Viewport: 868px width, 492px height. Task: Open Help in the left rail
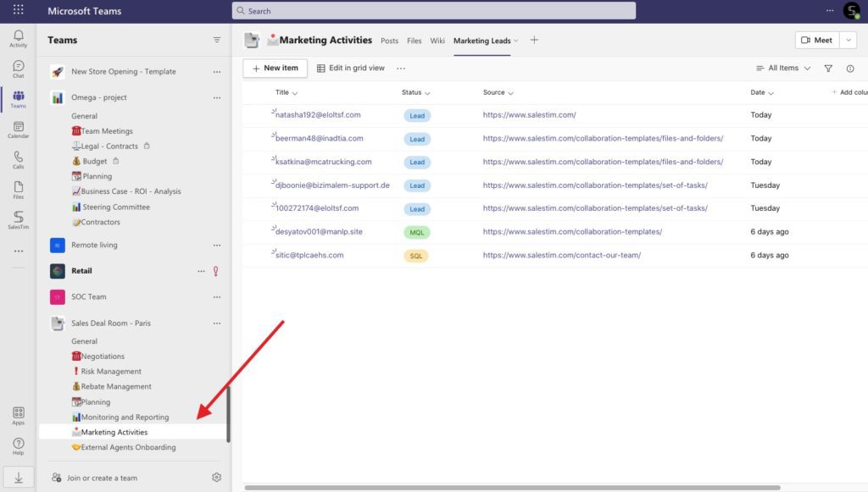[x=19, y=446]
